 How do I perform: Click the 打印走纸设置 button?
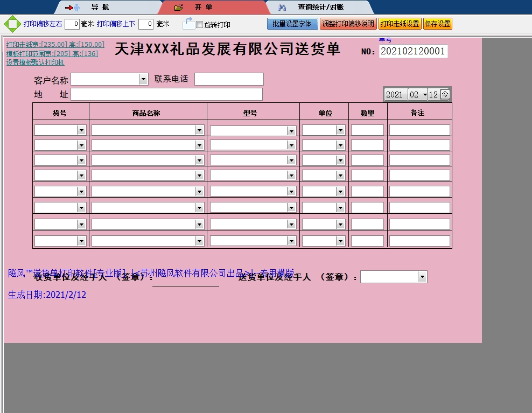[400, 24]
